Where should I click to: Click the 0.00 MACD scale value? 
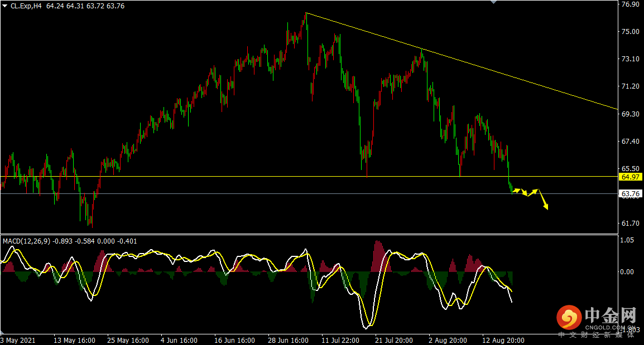[627, 271]
